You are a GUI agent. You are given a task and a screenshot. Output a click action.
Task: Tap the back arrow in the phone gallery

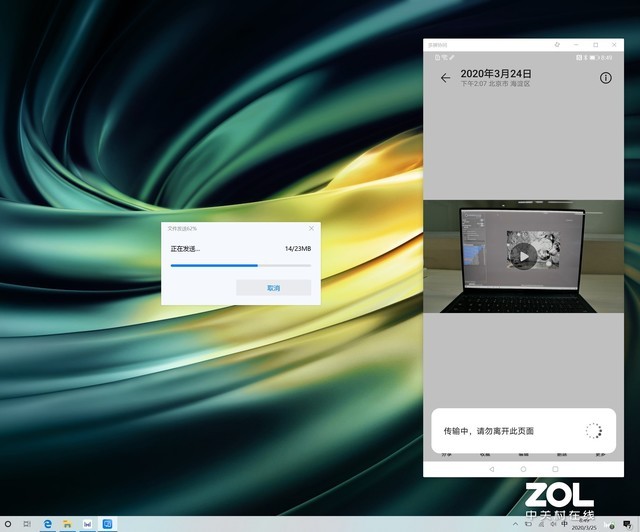pos(445,78)
